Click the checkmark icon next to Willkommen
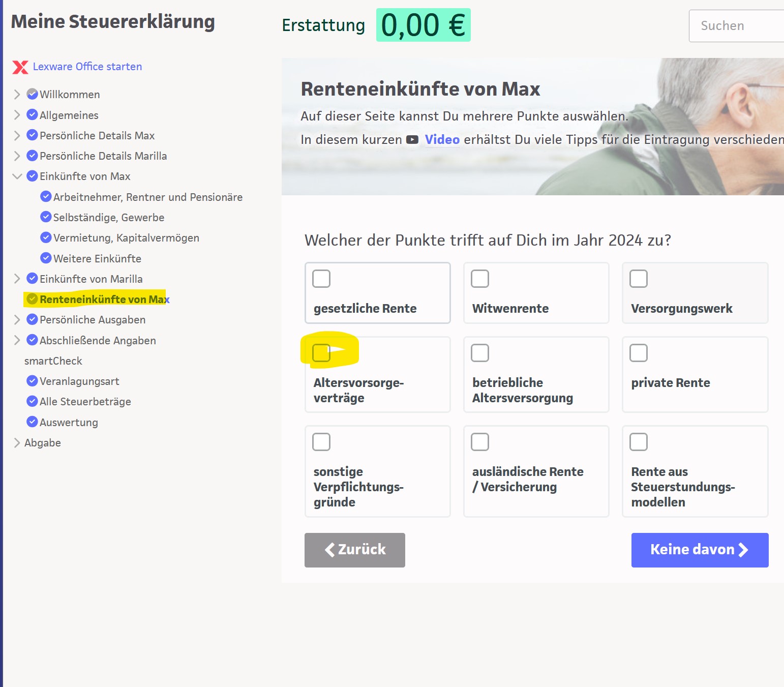 point(32,95)
